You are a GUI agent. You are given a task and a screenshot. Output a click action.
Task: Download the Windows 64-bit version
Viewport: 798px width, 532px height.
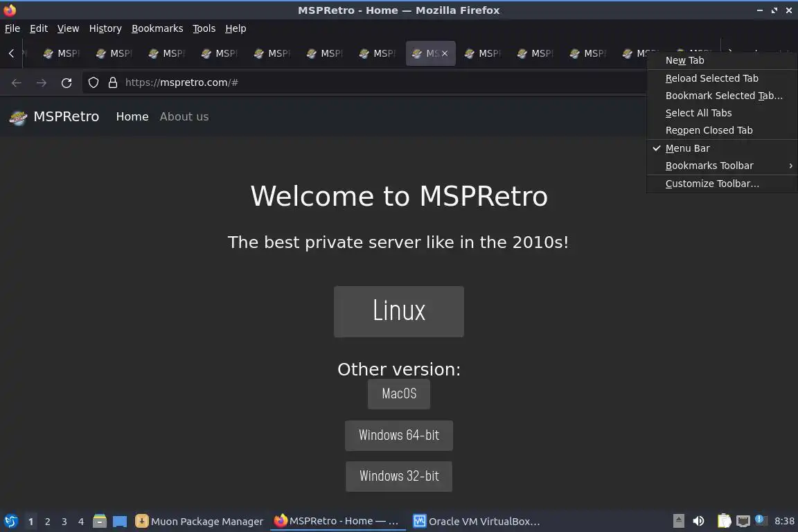click(x=399, y=435)
